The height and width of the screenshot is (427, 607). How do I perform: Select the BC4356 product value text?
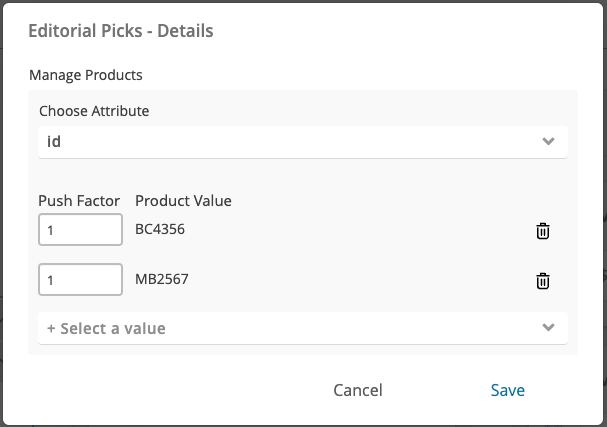(160, 229)
